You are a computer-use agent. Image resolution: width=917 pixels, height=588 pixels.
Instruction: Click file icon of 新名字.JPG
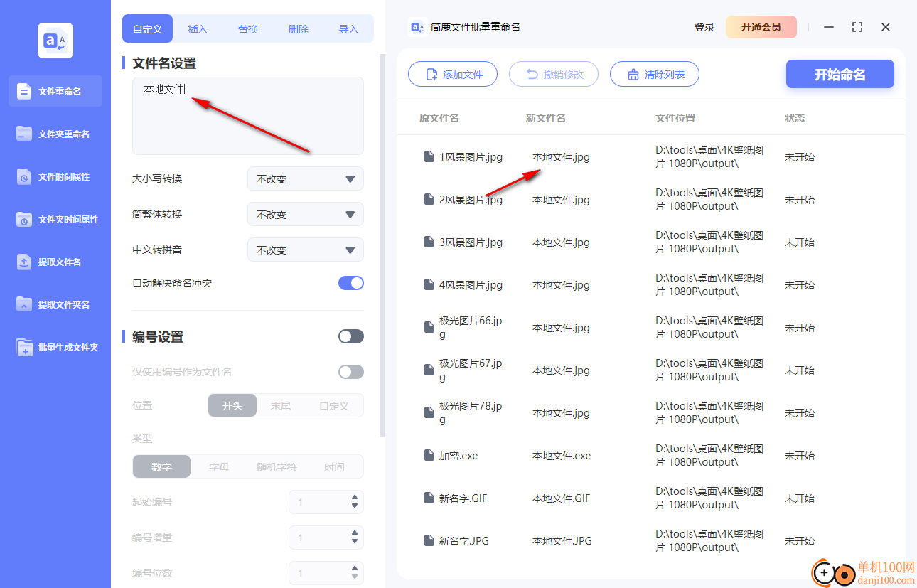(x=429, y=540)
